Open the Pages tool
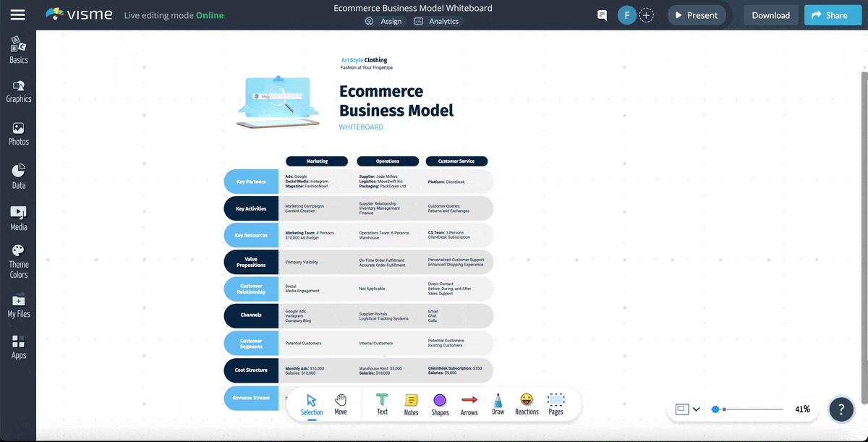Viewport: 868px width, 442px height. 556,404
